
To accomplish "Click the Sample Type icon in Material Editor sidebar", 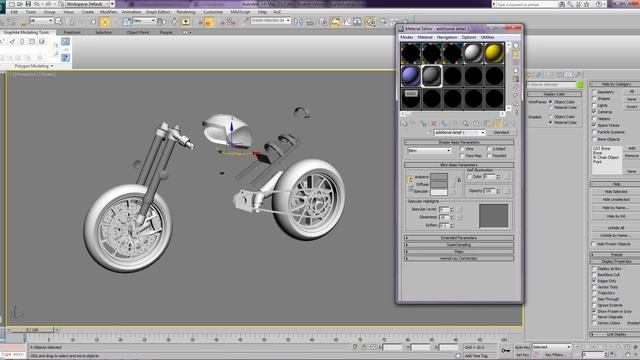I will 516,46.
